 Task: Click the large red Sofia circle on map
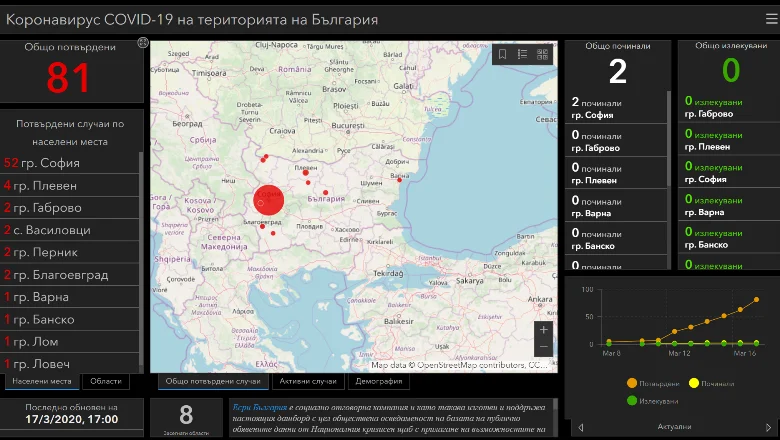coord(269,200)
